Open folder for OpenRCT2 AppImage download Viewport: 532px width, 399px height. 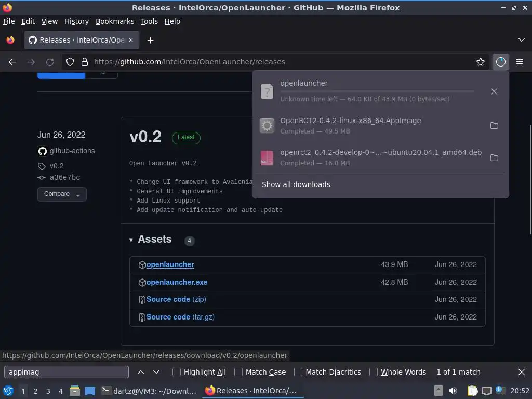point(495,126)
